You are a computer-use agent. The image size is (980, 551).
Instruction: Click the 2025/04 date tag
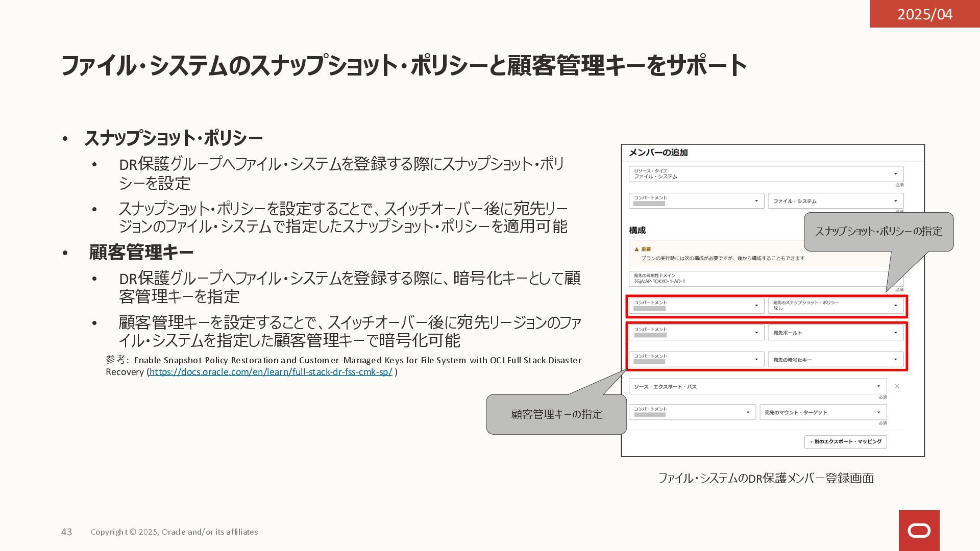click(924, 14)
